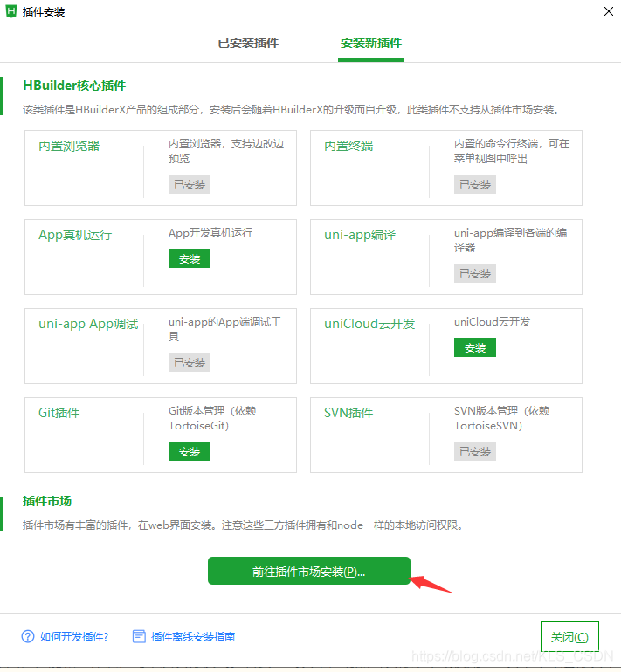Click the core plugins explanation starting 该类插件是HBuilderX

[x=292, y=110]
